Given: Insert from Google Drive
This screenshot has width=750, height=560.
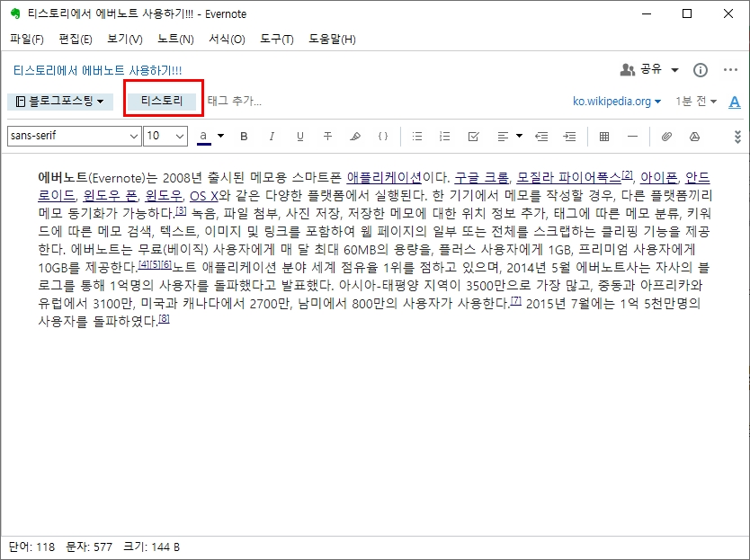Looking at the screenshot, I should click(x=694, y=137).
